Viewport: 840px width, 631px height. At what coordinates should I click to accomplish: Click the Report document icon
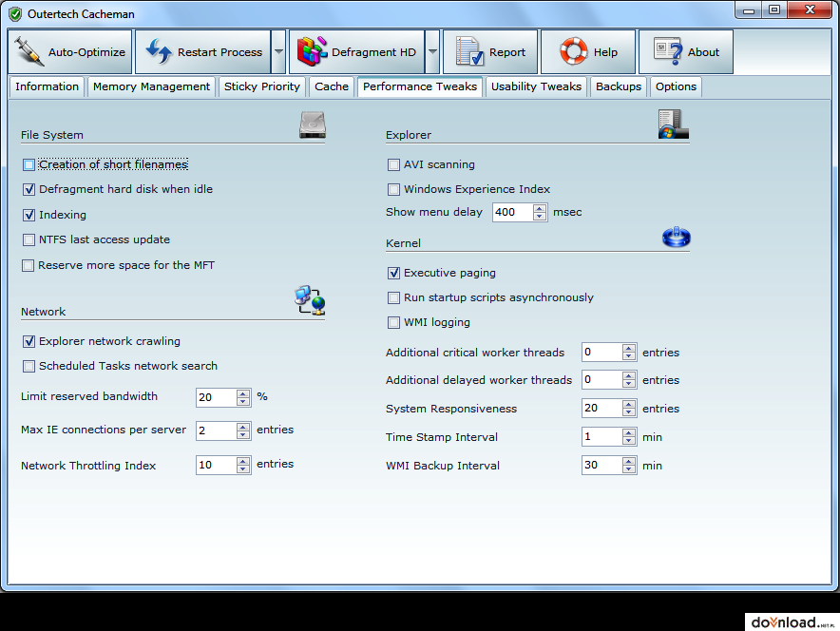click(x=469, y=51)
